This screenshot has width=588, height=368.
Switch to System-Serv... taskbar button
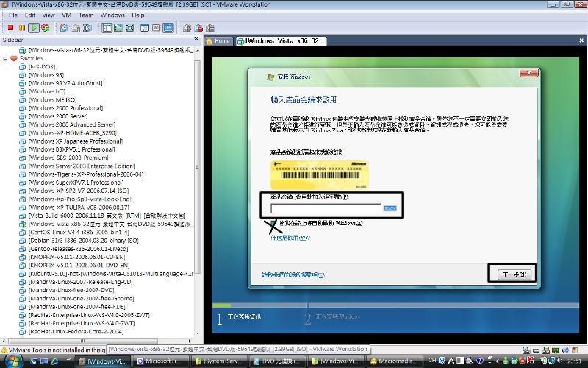221,361
